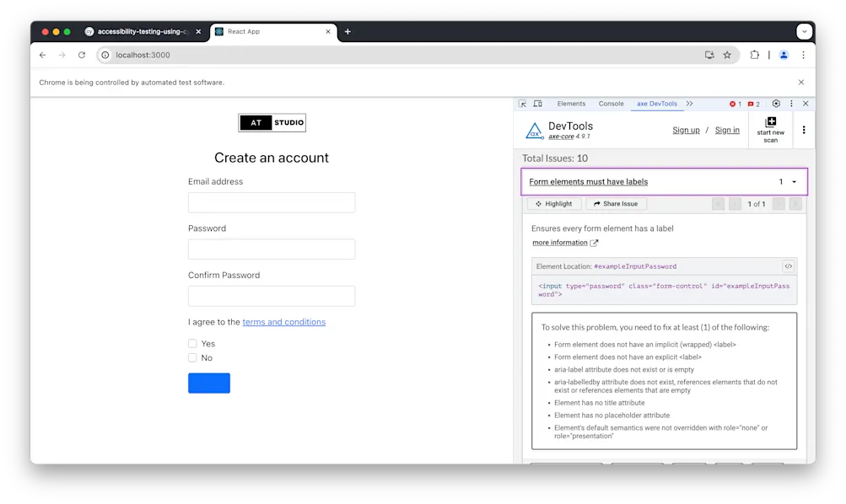Go to next issue instance pager button
This screenshot has width=846, height=504.
(x=778, y=204)
